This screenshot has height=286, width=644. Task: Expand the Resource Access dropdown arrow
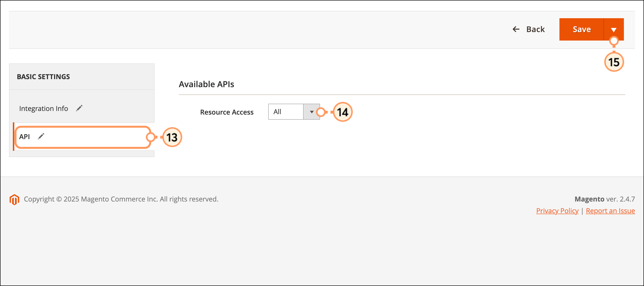(x=312, y=112)
